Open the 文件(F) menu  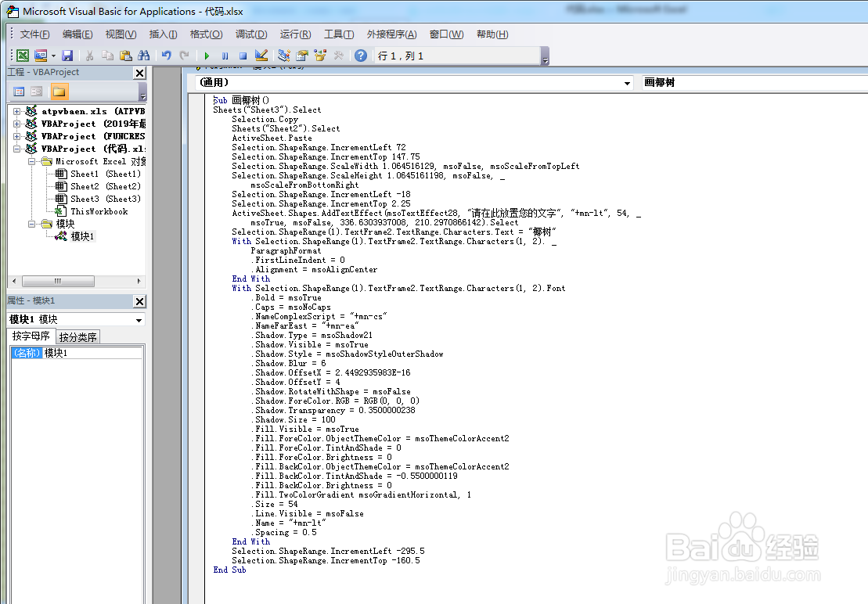pos(35,34)
